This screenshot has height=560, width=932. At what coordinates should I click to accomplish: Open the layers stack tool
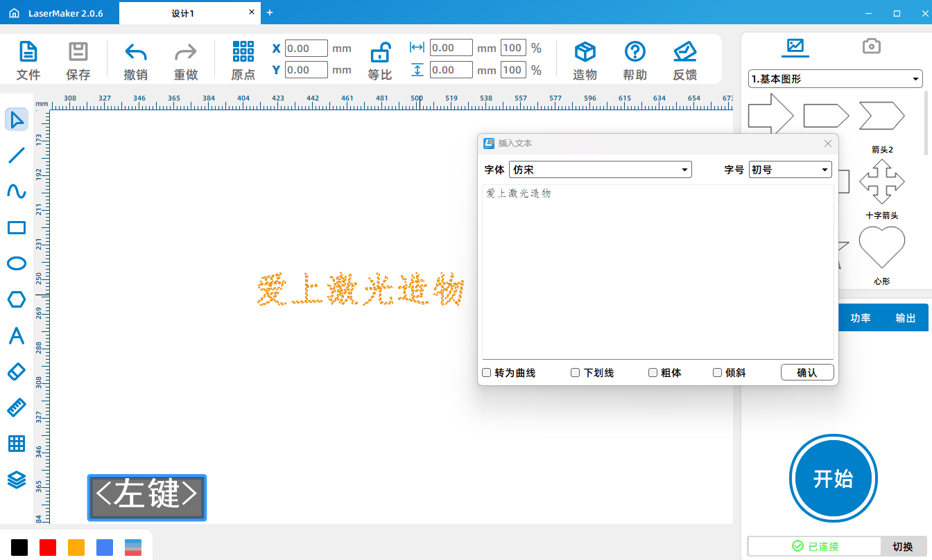pyautogui.click(x=17, y=480)
